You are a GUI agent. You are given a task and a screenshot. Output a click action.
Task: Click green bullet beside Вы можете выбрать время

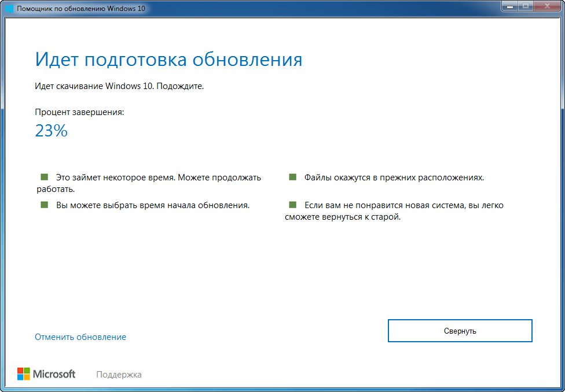tap(45, 205)
